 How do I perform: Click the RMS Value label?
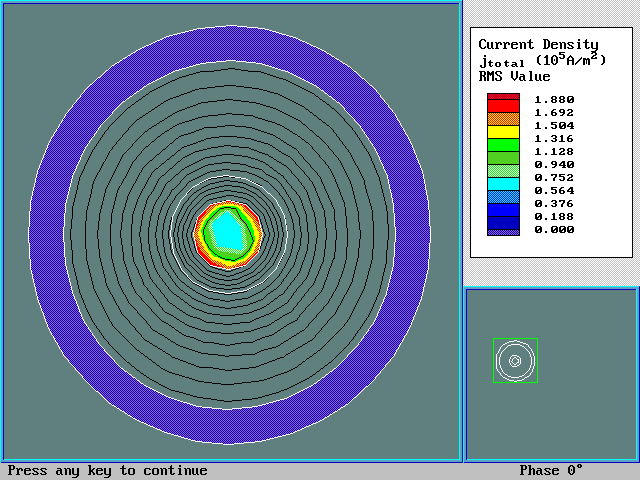click(x=514, y=76)
